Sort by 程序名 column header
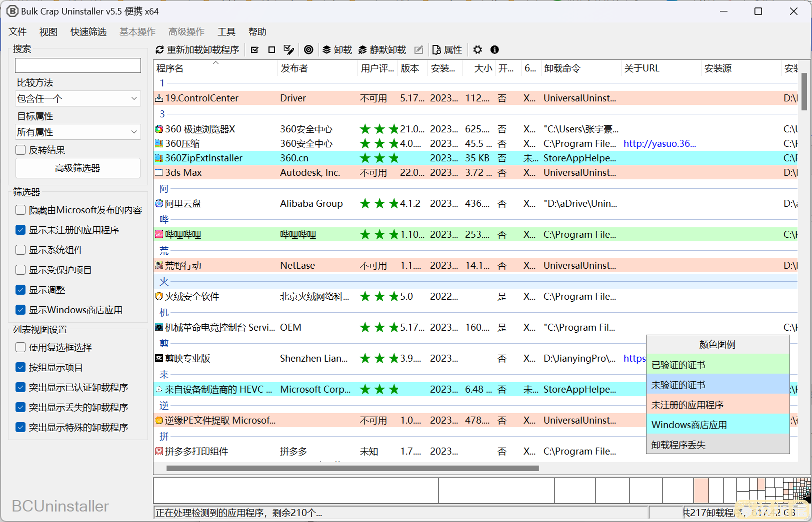Screen dimensions: 812x522 215,68
